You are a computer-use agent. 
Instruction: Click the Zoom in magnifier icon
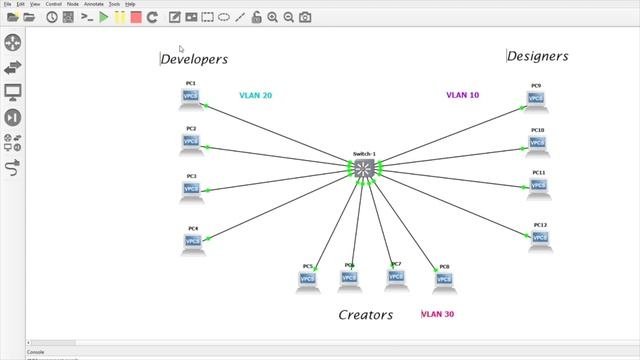click(x=272, y=17)
